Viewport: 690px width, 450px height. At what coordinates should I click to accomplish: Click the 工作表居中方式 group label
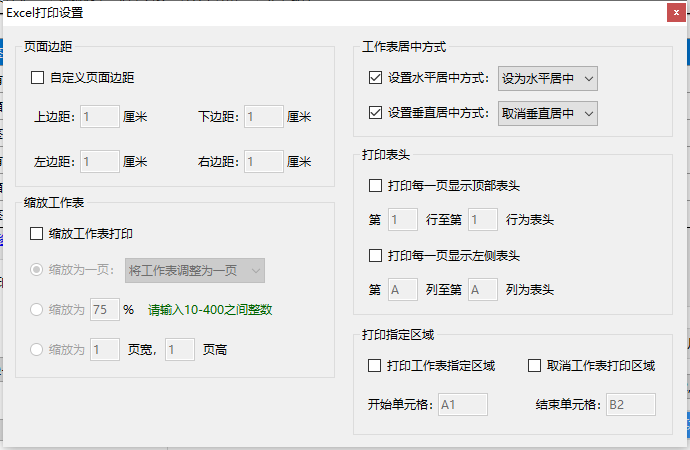(404, 47)
